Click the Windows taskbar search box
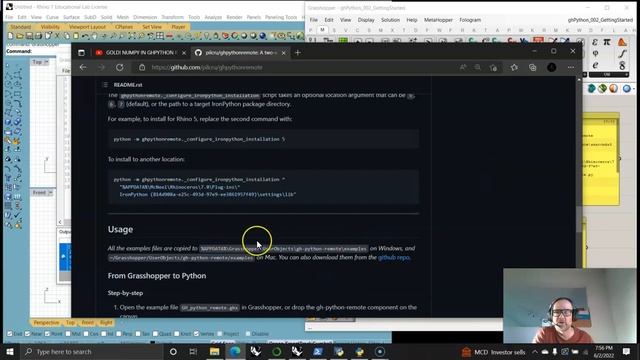The width and height of the screenshot is (640, 360). point(91,351)
